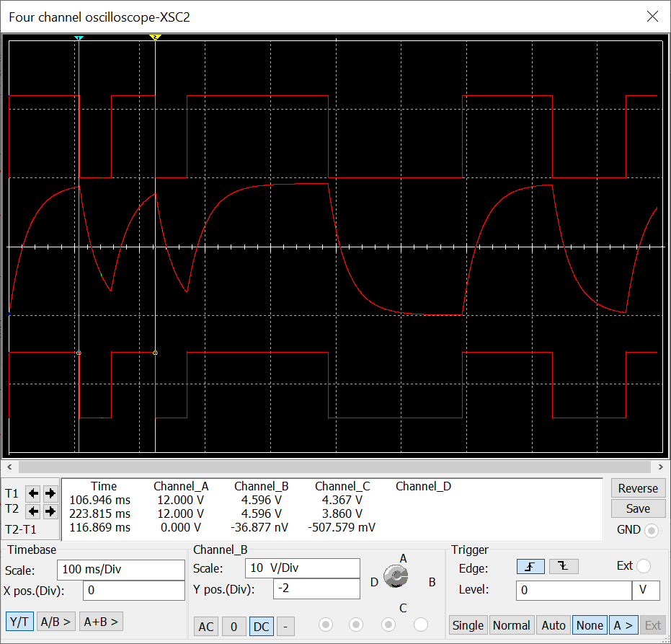The image size is (671, 644).
Task: Click the Channel_A column header
Action: click(x=181, y=486)
